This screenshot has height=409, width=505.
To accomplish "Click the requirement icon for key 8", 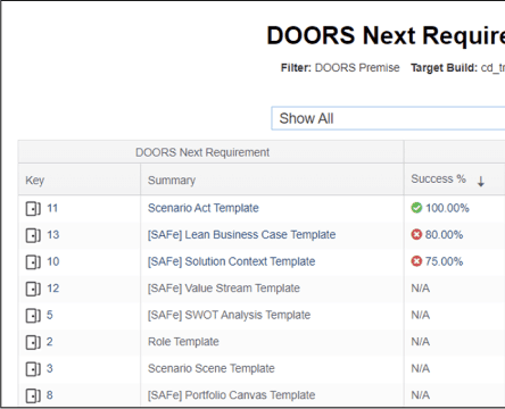I will pos(33,396).
